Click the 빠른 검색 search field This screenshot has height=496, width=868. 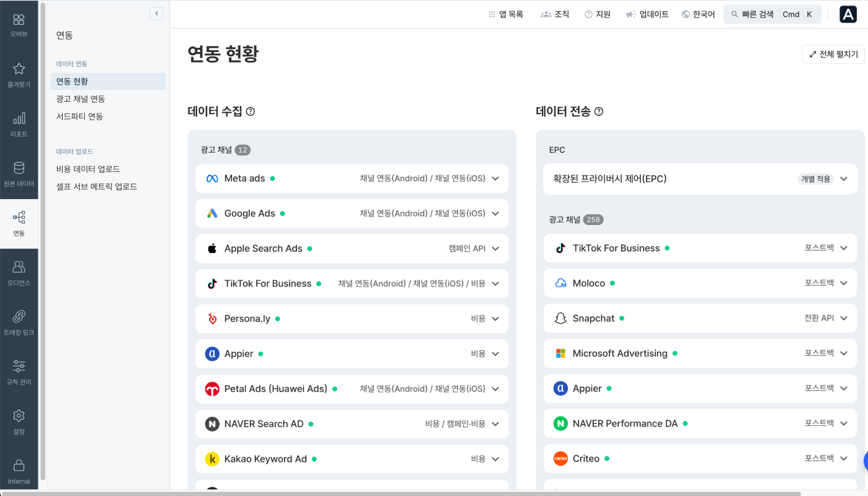(x=773, y=14)
